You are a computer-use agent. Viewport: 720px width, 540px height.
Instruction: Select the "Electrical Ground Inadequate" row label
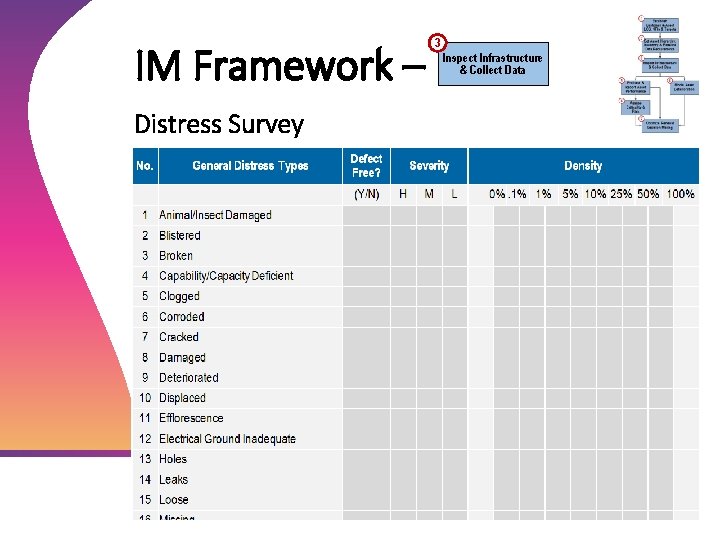click(227, 439)
